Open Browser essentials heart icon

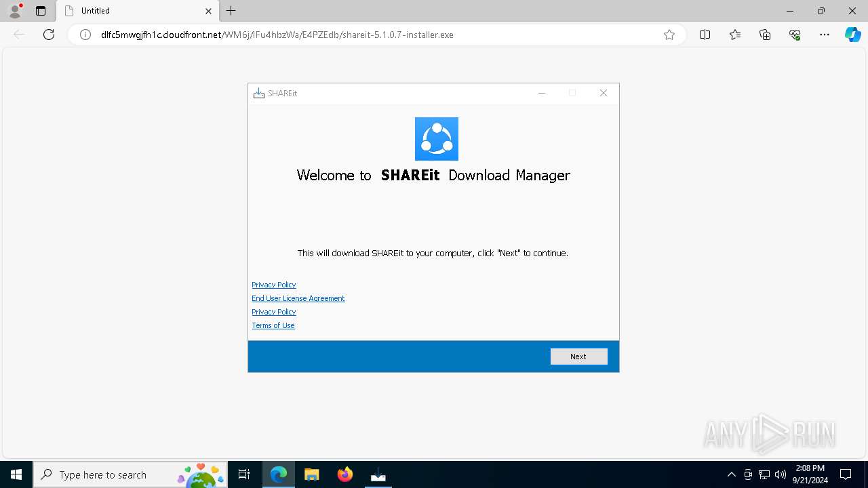click(x=795, y=35)
